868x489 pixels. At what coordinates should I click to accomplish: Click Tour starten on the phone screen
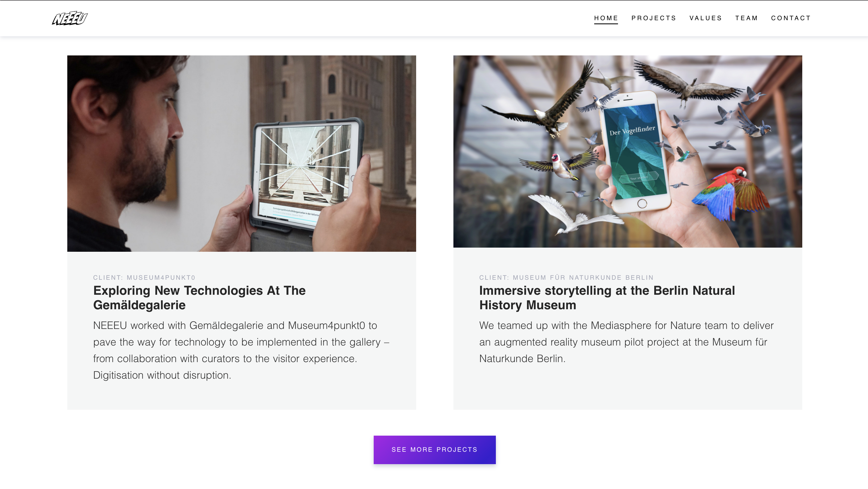point(639,178)
